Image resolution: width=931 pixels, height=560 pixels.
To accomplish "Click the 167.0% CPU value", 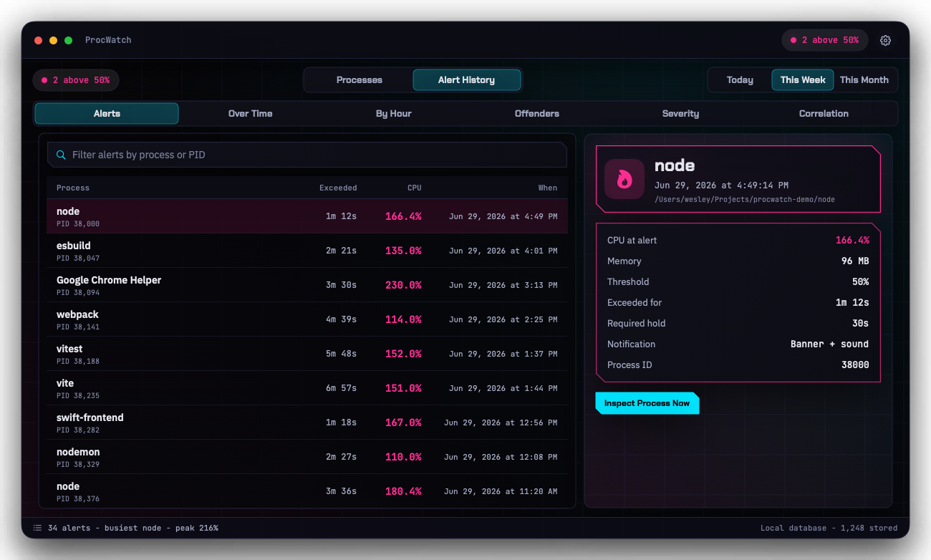I will point(403,423).
